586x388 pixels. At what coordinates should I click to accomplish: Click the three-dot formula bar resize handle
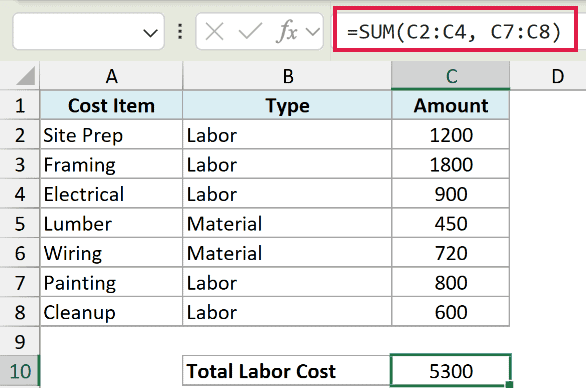[180, 32]
